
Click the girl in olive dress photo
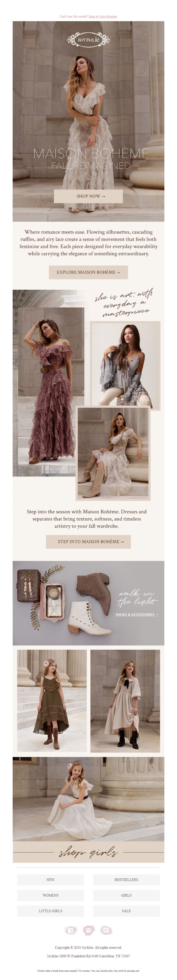(52, 701)
